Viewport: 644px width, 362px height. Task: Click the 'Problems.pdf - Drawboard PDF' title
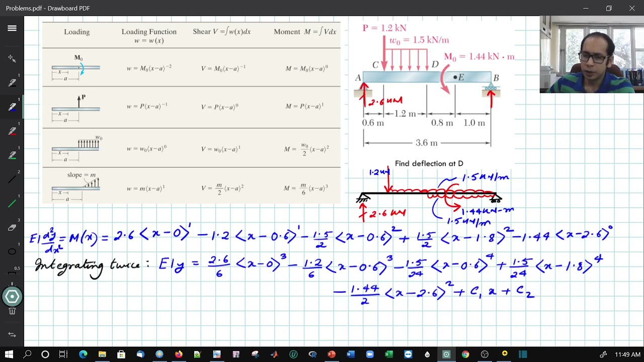[x=48, y=9]
